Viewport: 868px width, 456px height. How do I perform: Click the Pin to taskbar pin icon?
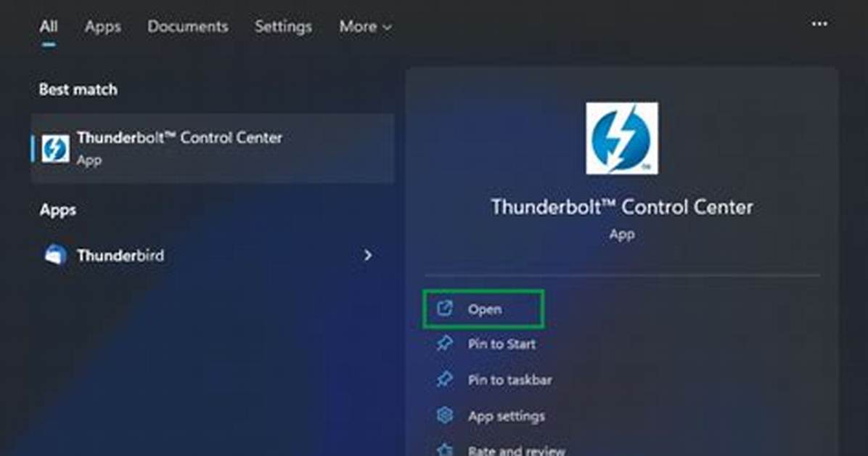pos(444,380)
